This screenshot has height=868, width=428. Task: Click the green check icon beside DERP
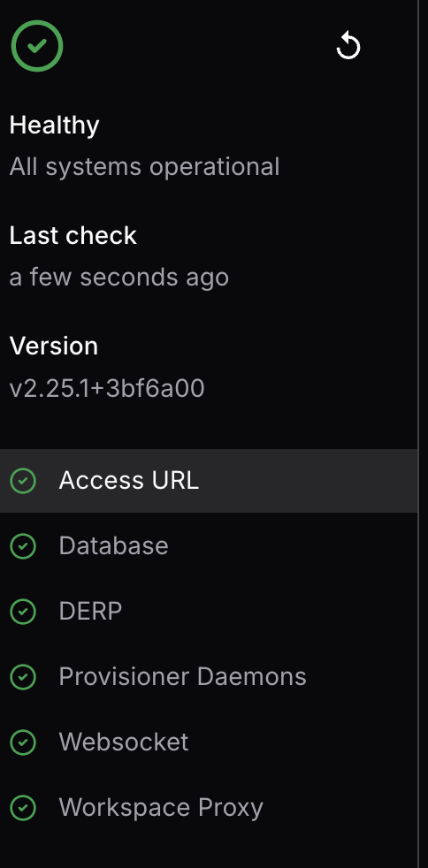click(x=23, y=611)
